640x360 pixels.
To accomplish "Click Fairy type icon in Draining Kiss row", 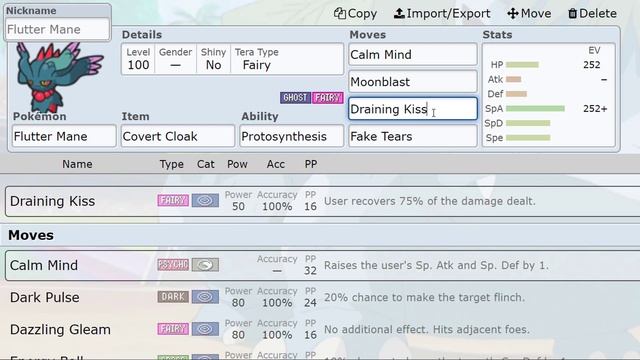I will pyautogui.click(x=173, y=200).
